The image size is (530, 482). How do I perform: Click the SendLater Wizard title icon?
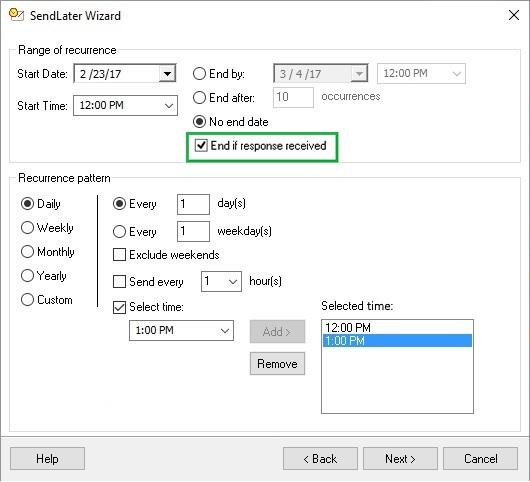pyautogui.click(x=16, y=15)
